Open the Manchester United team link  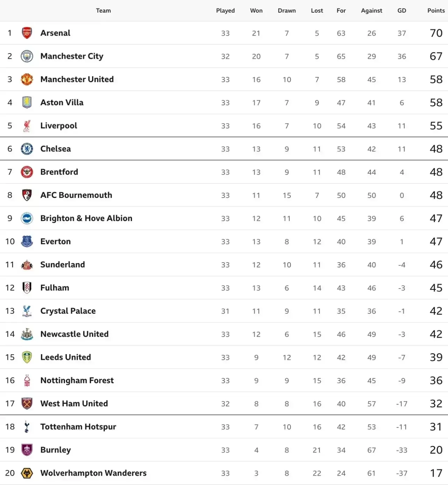coord(77,79)
